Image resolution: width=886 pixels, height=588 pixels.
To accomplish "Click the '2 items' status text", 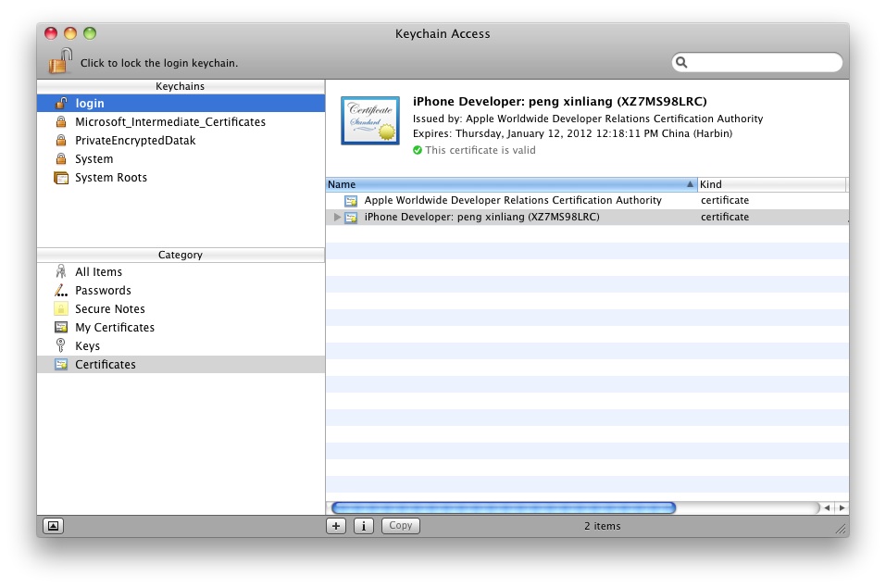I will point(603,526).
